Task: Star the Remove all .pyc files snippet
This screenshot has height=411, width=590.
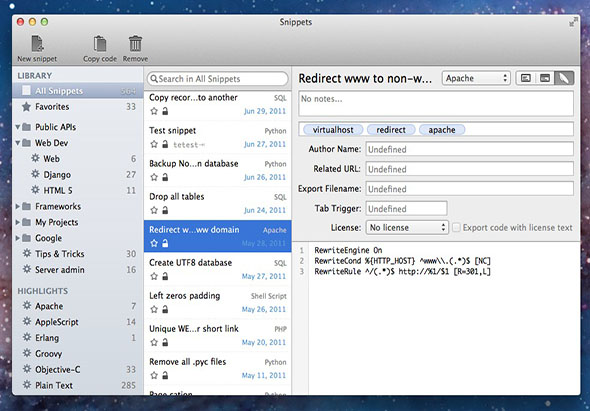Action: coord(154,376)
